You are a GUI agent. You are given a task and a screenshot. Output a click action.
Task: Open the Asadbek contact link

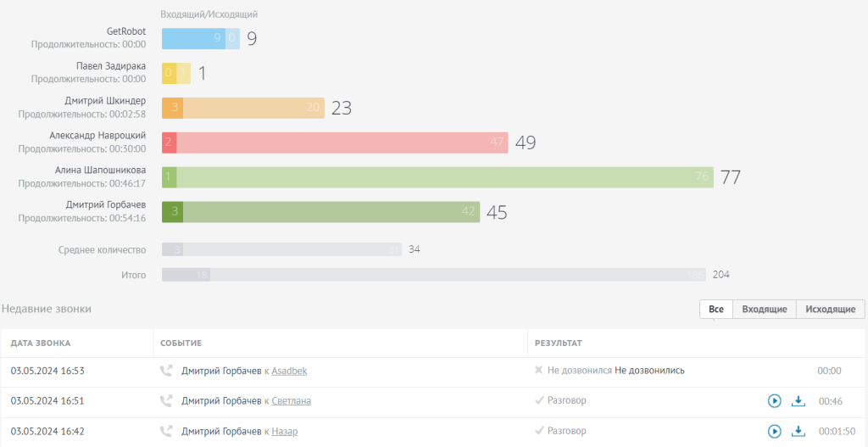pos(289,372)
